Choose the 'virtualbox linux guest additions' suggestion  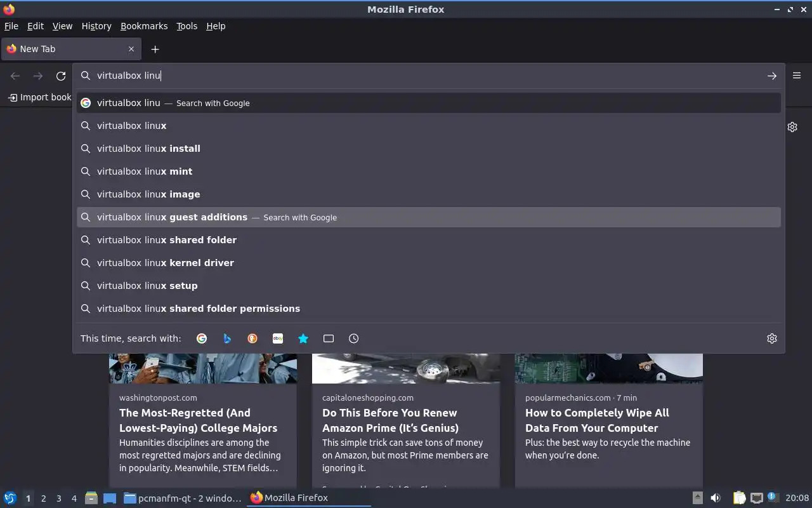pyautogui.click(x=429, y=217)
